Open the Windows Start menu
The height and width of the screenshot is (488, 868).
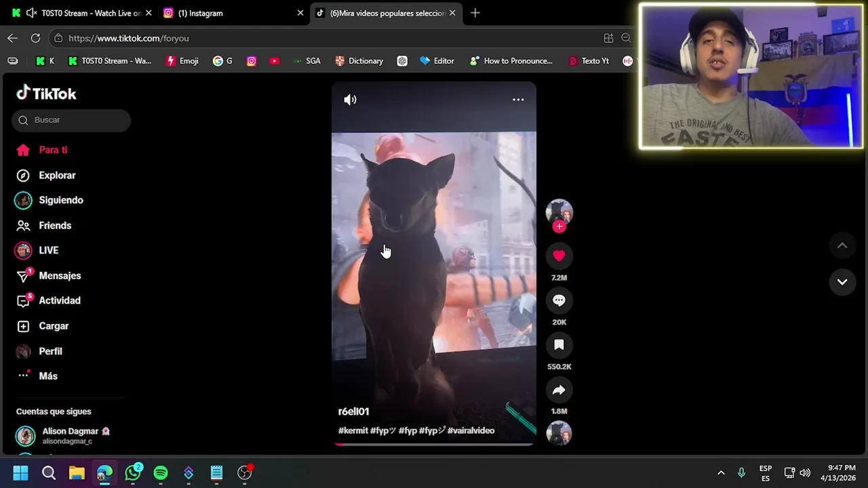20,473
